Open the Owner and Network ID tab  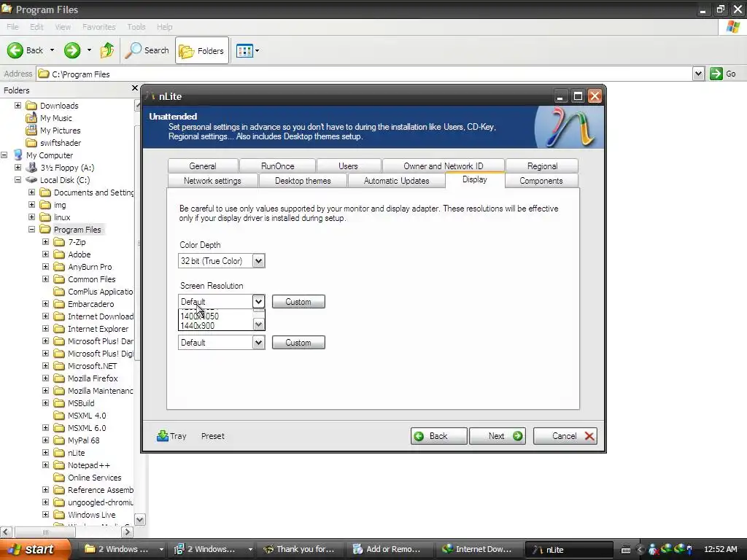(443, 166)
